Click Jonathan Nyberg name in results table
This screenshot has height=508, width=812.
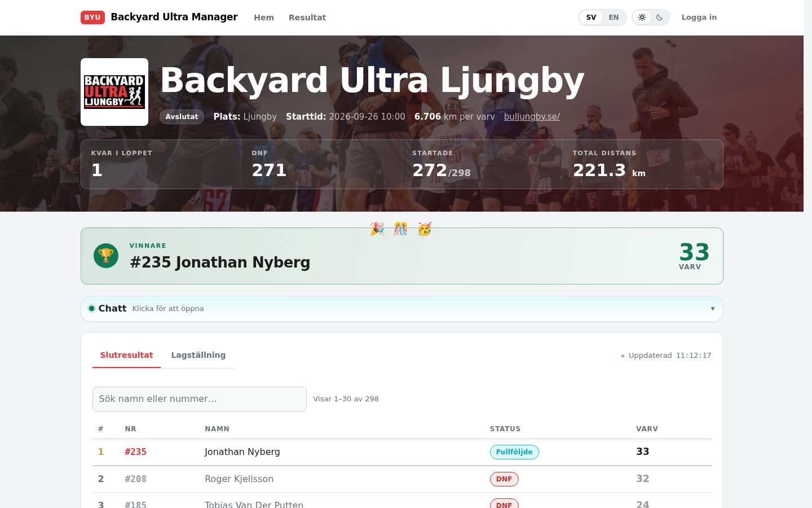point(242,452)
